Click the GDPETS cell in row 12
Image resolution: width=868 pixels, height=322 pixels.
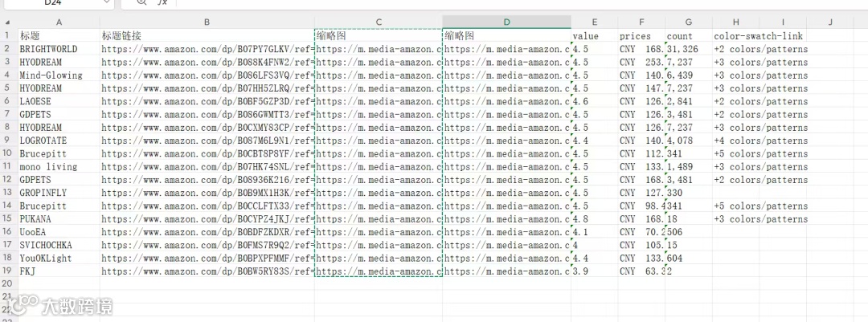[x=59, y=180]
